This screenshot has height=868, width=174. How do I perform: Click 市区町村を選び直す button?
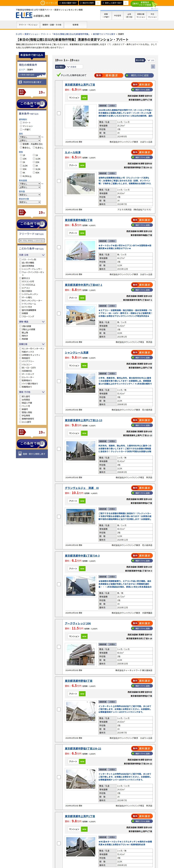[x=32, y=82]
